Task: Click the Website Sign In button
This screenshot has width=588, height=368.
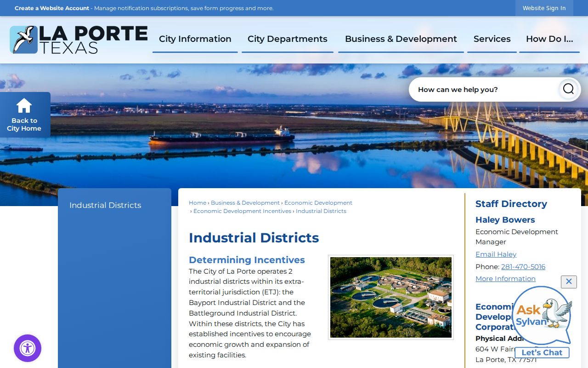Action: click(544, 8)
